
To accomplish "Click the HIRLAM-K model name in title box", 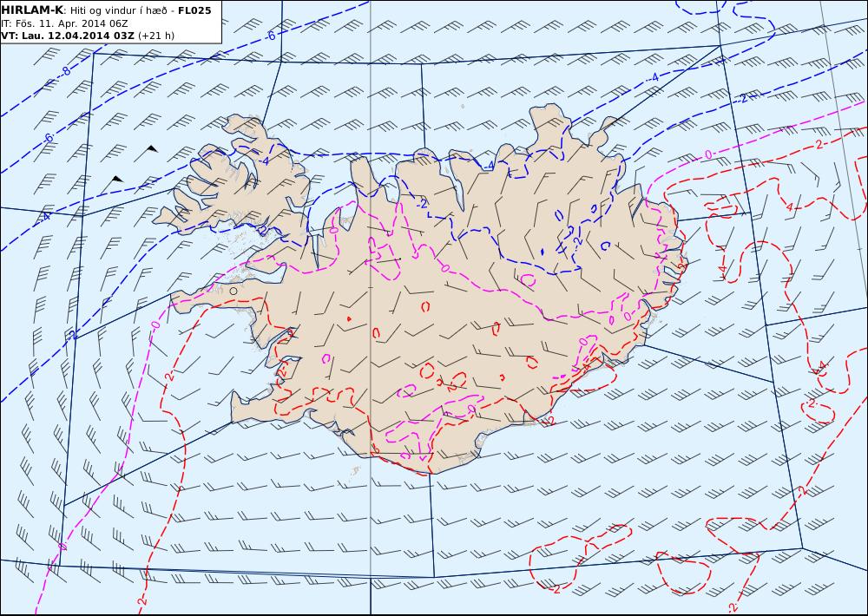I will pyautogui.click(x=32, y=10).
